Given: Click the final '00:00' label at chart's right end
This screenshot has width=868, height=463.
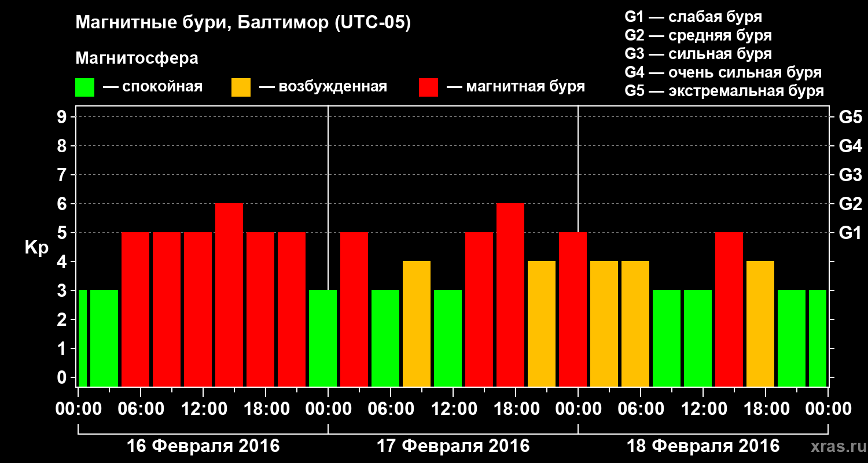Looking at the screenshot, I should [828, 409].
